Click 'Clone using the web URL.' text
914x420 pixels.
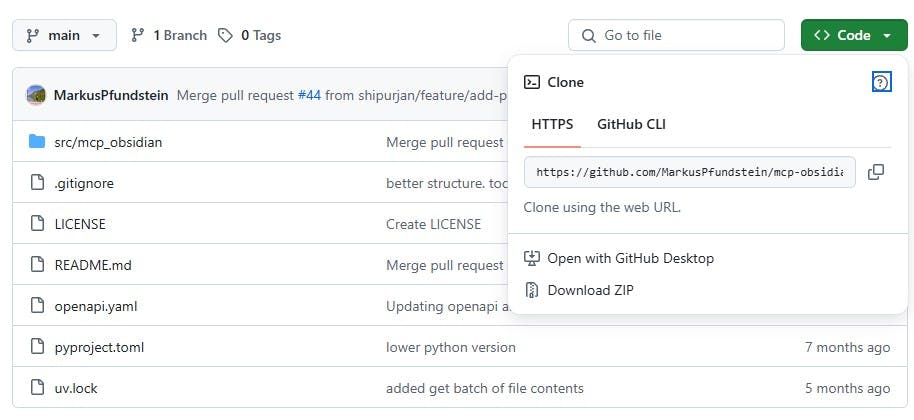tap(602, 207)
